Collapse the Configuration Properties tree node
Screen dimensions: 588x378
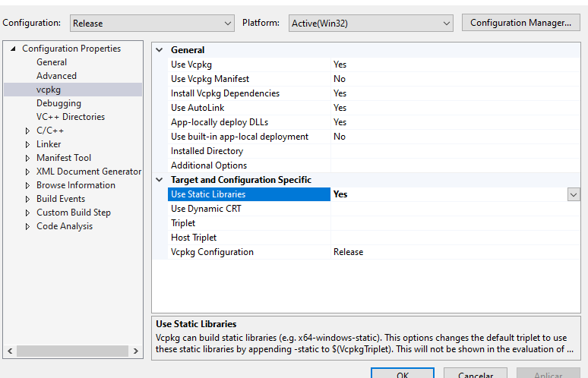click(13, 49)
